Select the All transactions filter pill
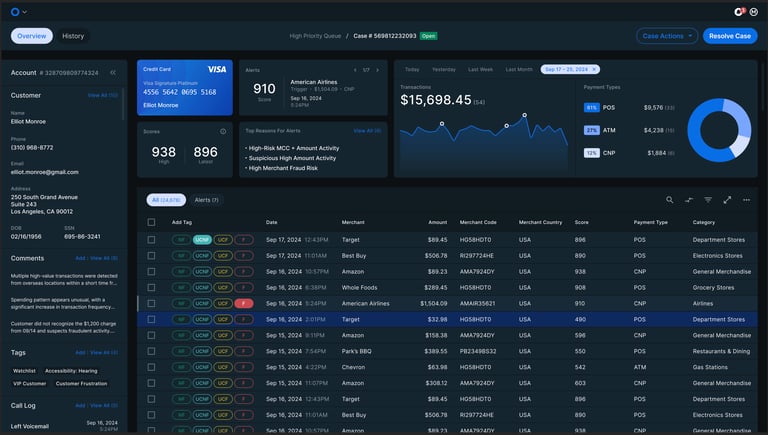The height and width of the screenshot is (435, 768). (166, 200)
